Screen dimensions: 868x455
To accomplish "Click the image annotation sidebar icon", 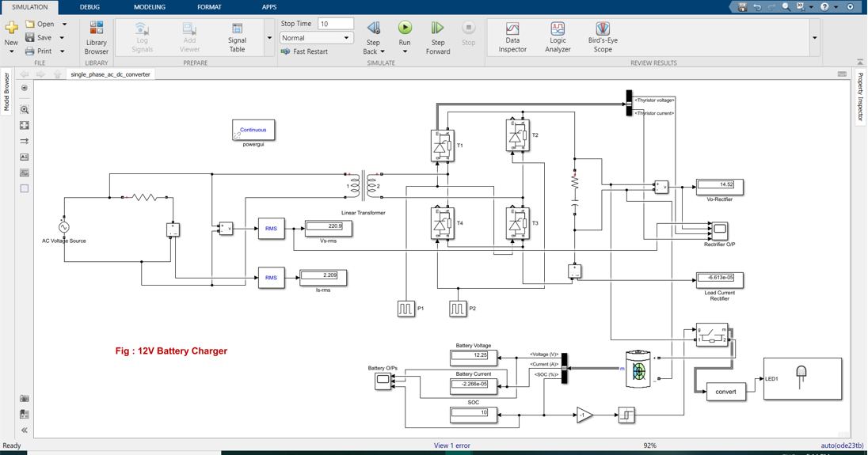I will click(25, 173).
